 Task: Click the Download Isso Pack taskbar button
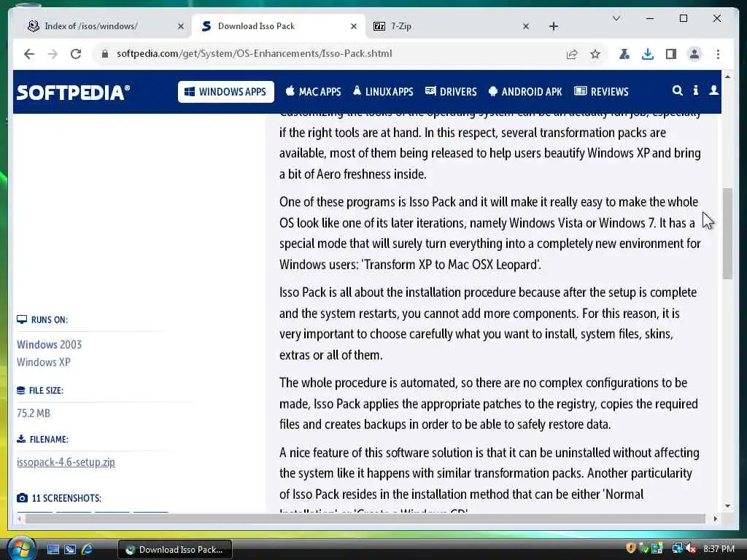pyautogui.click(x=175, y=550)
